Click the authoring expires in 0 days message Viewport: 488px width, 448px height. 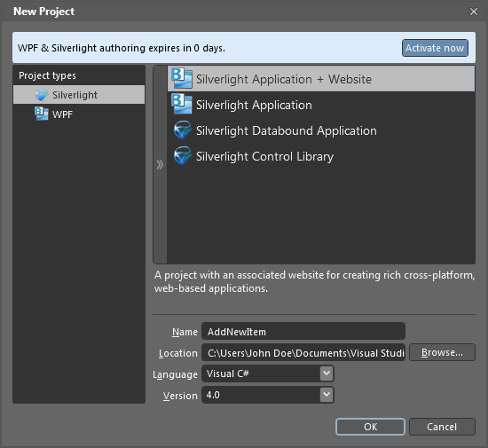122,48
